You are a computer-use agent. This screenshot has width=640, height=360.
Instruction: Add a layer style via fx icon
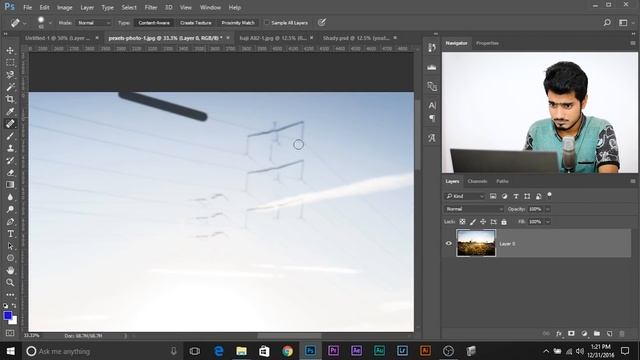coord(559,333)
